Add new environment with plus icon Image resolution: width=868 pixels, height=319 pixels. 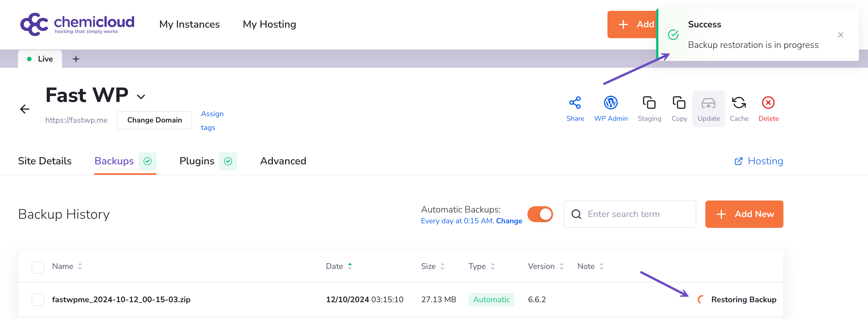tap(76, 59)
